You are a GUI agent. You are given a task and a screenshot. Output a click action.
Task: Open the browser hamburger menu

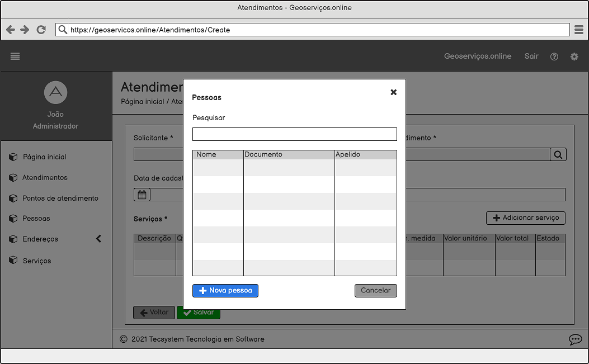tap(579, 30)
